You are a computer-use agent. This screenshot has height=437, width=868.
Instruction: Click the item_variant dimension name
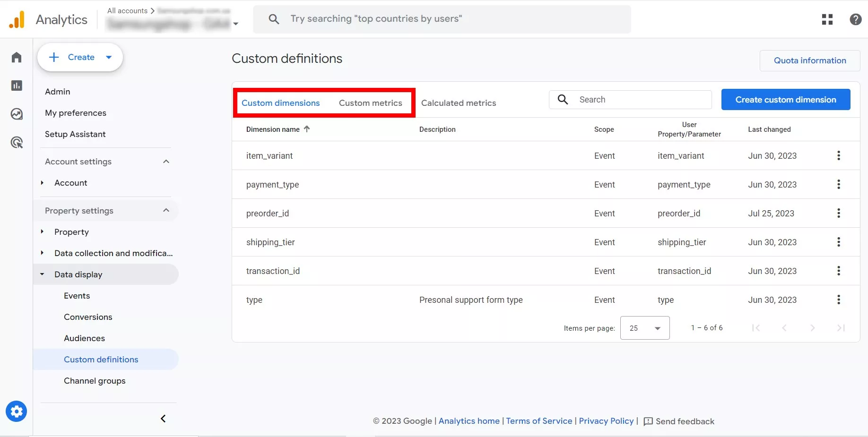[269, 156]
